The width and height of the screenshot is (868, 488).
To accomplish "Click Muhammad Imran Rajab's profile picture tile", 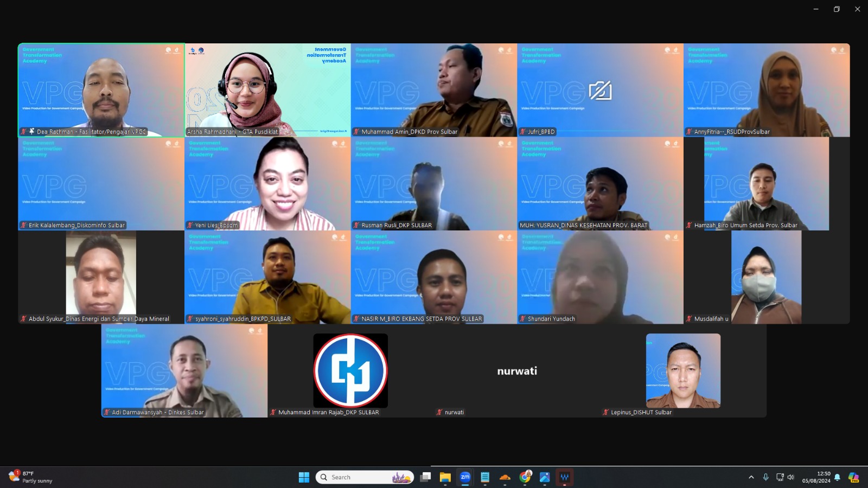I will pyautogui.click(x=350, y=371).
